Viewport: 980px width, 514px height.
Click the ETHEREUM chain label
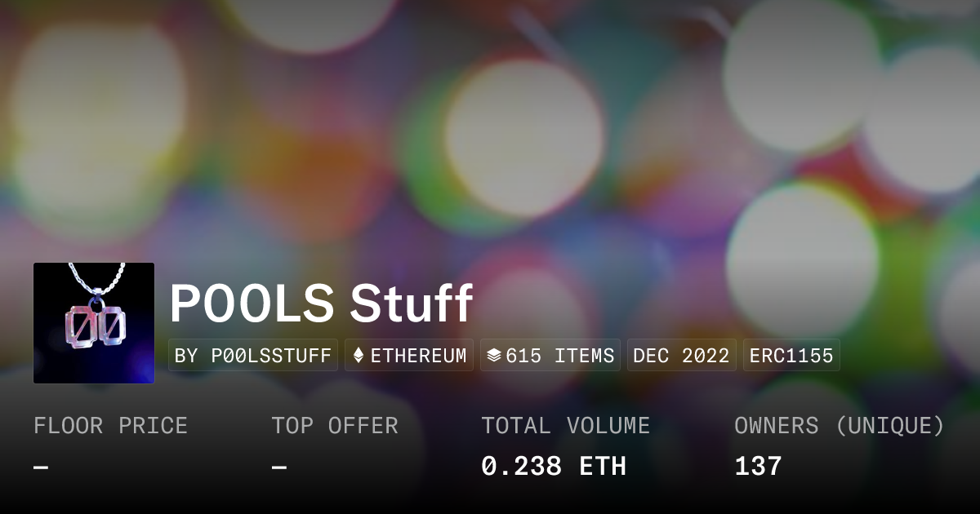click(419, 356)
